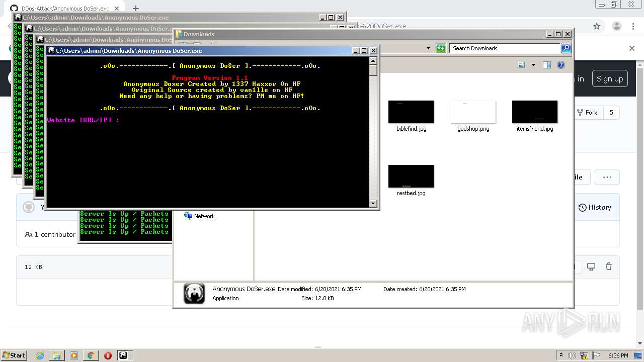
Task: Open the Action Center flag icon
Action: coord(596,355)
